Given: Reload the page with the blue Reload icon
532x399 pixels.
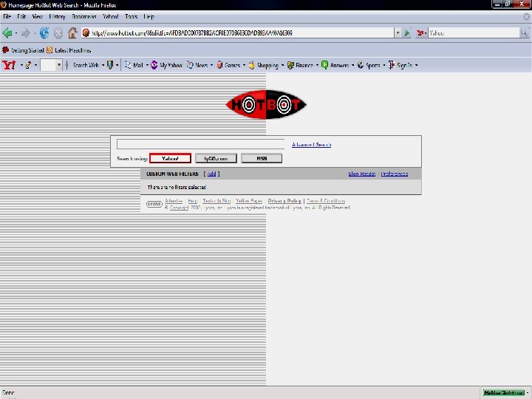Looking at the screenshot, I should [x=44, y=33].
